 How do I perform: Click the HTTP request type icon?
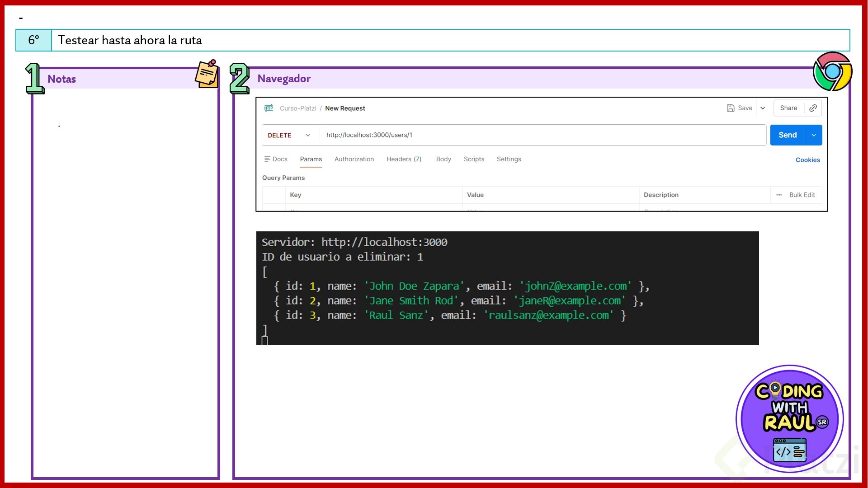[269, 108]
